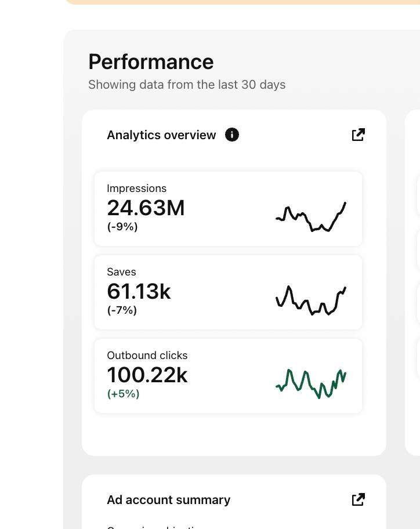This screenshot has height=529, width=420.
Task: Click the green Outbound clicks sparkline
Action: click(311, 383)
